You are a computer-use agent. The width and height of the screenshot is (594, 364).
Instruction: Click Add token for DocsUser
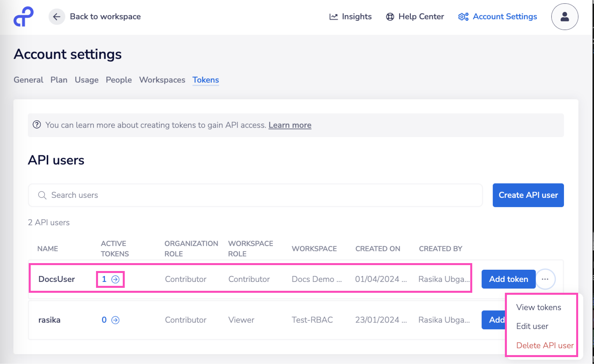(x=508, y=279)
